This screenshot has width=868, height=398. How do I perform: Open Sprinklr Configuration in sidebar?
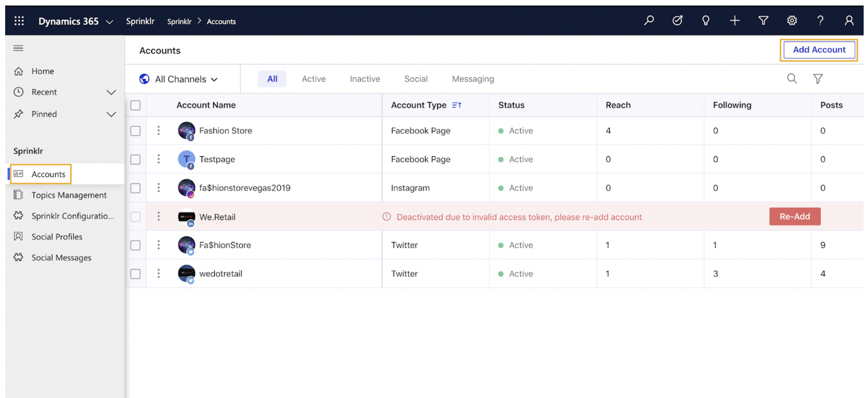pyautogui.click(x=65, y=216)
